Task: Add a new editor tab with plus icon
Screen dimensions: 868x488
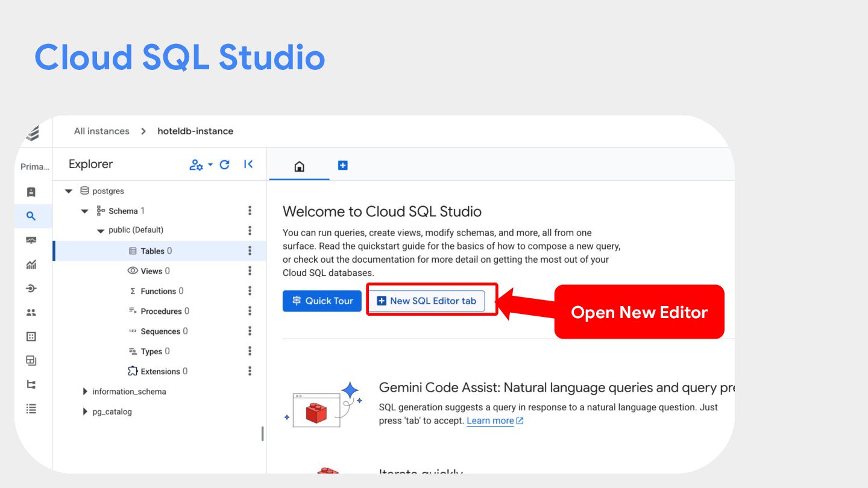Action: [343, 165]
